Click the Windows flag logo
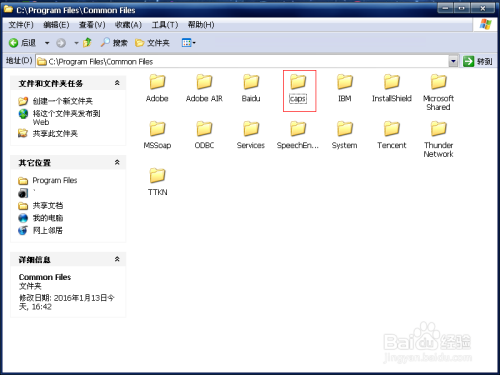The image size is (500, 375). click(x=485, y=25)
